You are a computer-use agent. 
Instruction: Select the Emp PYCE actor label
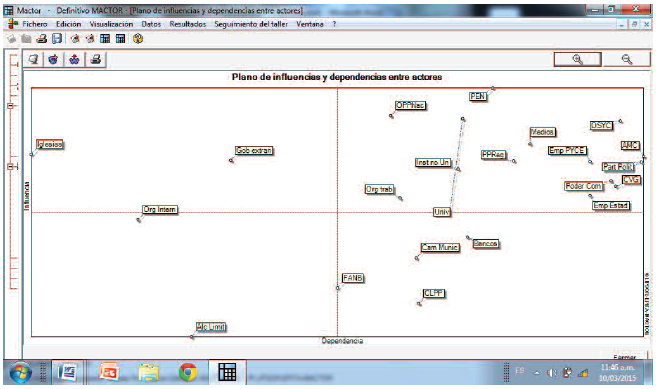(567, 150)
